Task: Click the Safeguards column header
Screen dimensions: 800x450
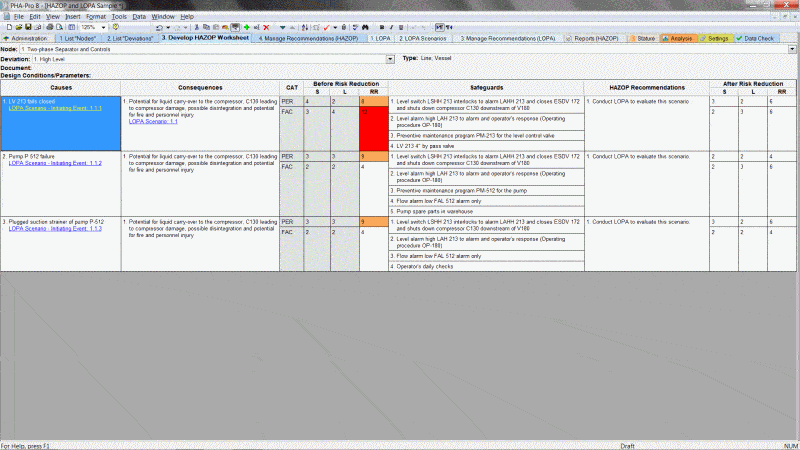Action: tap(484, 88)
